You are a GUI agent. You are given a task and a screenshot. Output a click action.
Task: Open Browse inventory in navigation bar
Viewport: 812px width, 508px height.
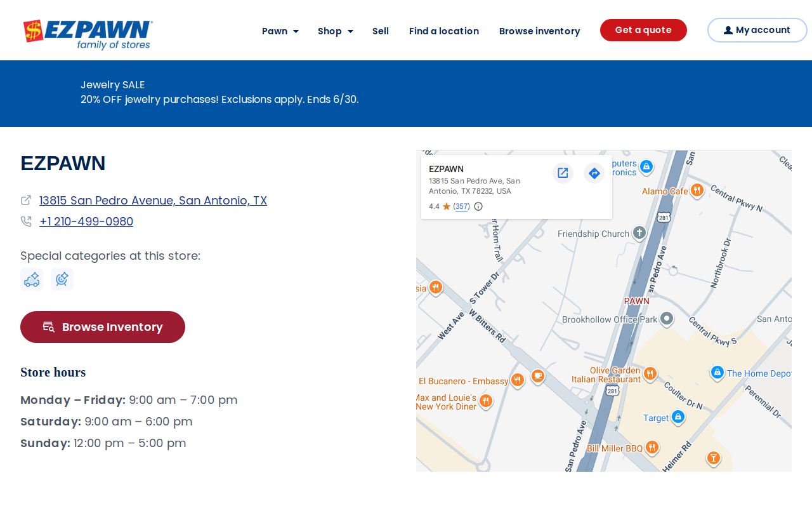(x=539, y=31)
